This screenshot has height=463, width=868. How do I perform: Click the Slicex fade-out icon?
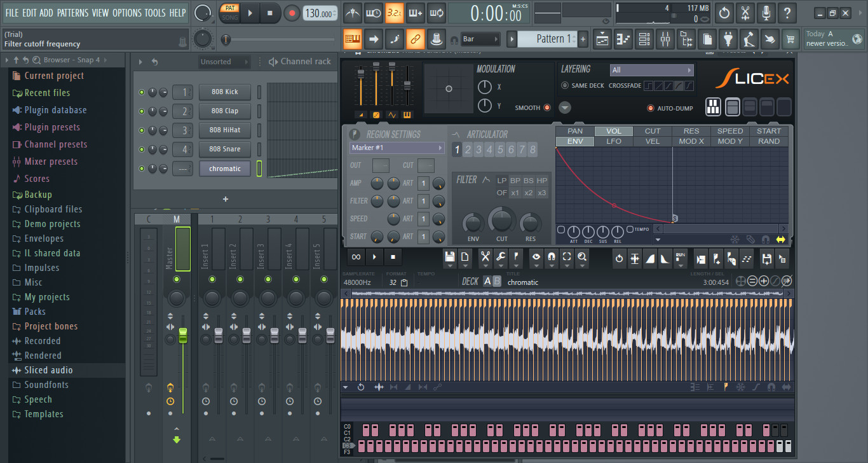[664, 258]
